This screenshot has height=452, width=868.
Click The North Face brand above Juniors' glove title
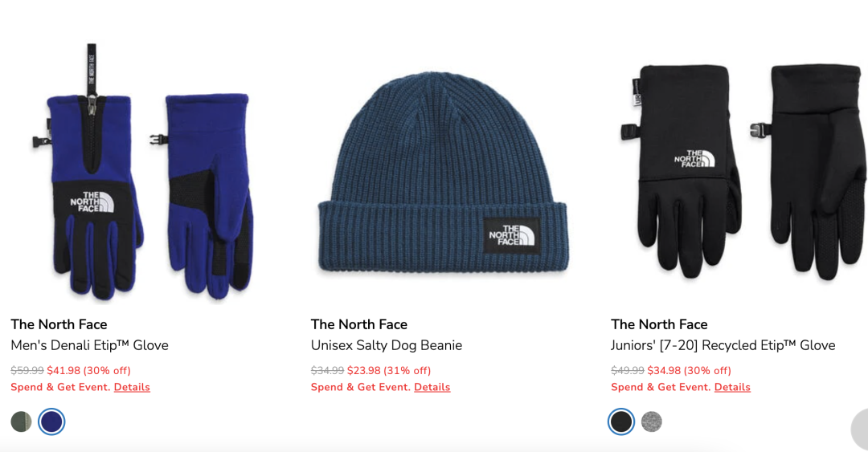tap(659, 324)
